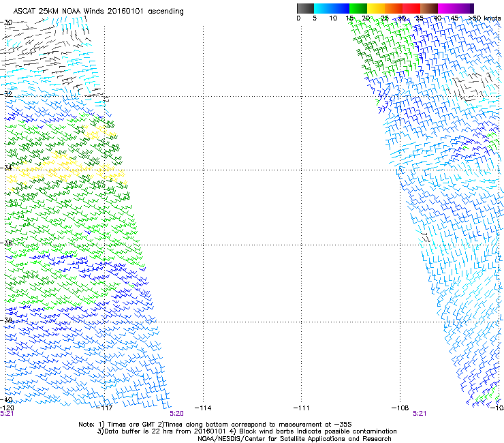The width and height of the screenshot is (504, 443).
Task: Pick the yellow 20-25 knots color bar segment
Action: tap(376, 8)
